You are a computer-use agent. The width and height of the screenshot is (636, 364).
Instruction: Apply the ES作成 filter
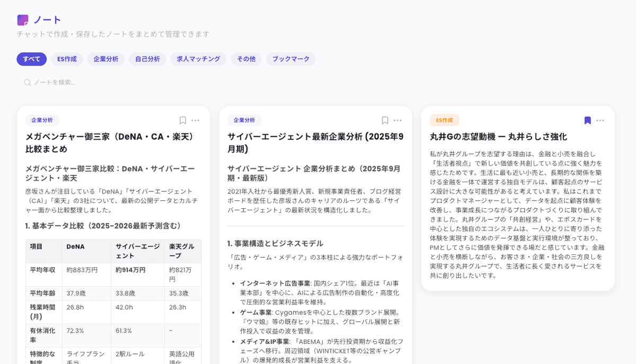click(x=67, y=59)
